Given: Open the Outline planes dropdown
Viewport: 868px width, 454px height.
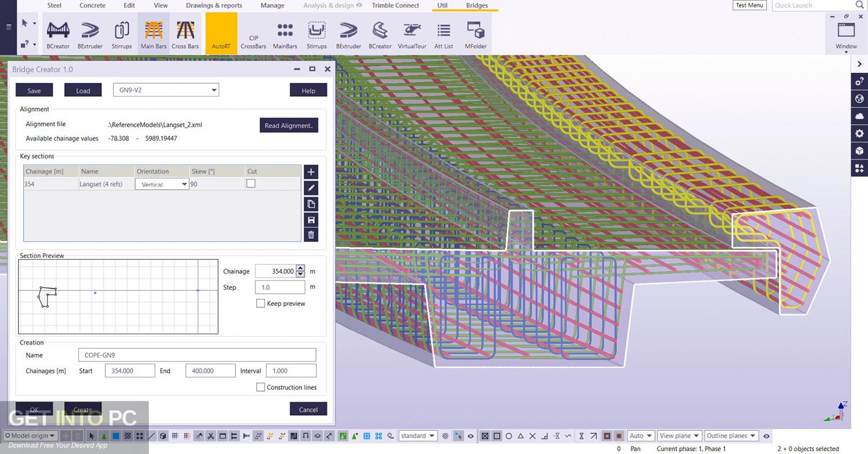Looking at the screenshot, I should [x=731, y=435].
